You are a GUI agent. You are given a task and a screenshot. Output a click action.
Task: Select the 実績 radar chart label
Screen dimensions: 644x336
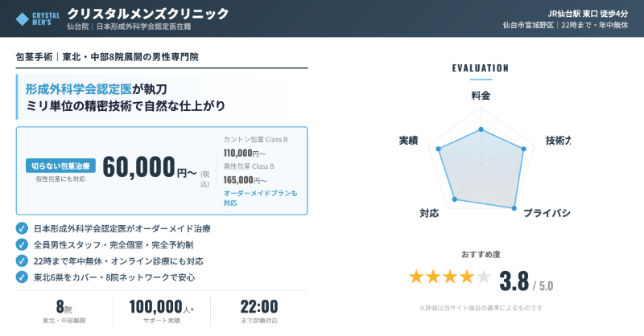tap(408, 141)
